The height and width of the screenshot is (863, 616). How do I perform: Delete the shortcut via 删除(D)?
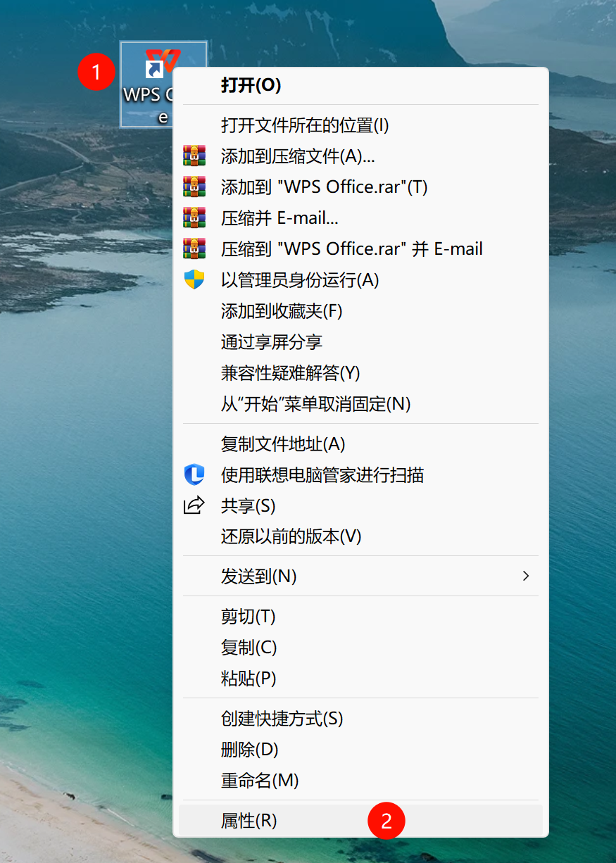[360, 750]
